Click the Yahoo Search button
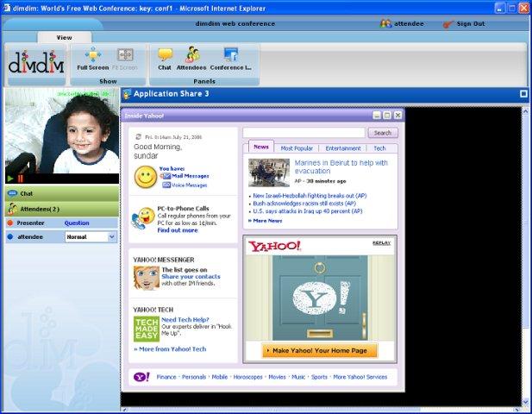 pos(383,133)
